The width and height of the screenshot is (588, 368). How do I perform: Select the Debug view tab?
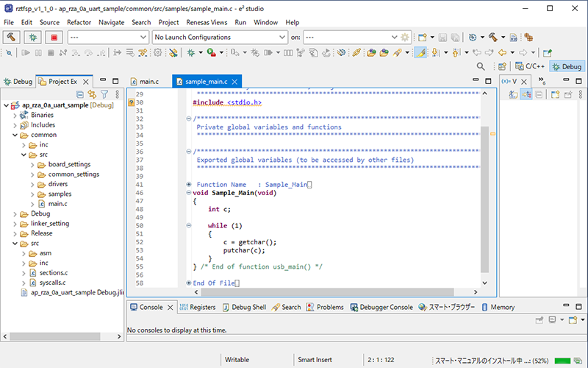coord(18,82)
